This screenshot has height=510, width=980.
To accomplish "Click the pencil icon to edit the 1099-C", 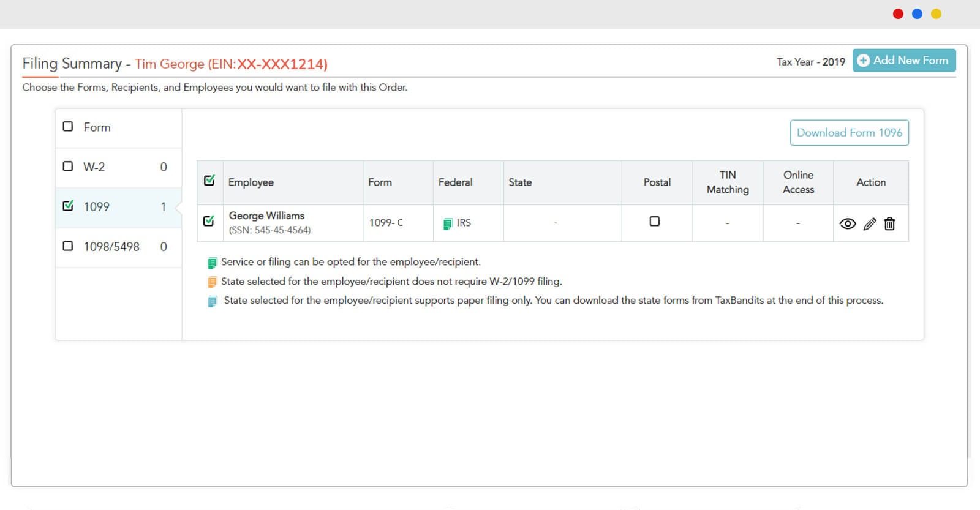I will tap(869, 223).
